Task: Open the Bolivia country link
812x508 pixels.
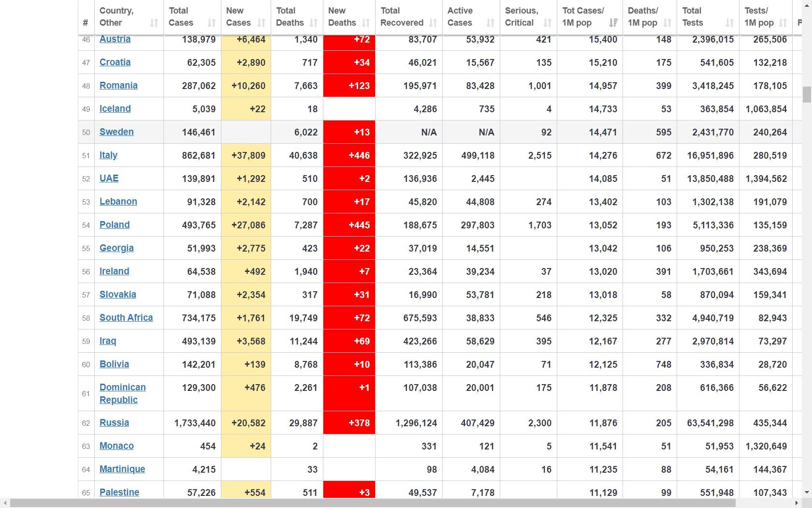Action: [x=114, y=364]
